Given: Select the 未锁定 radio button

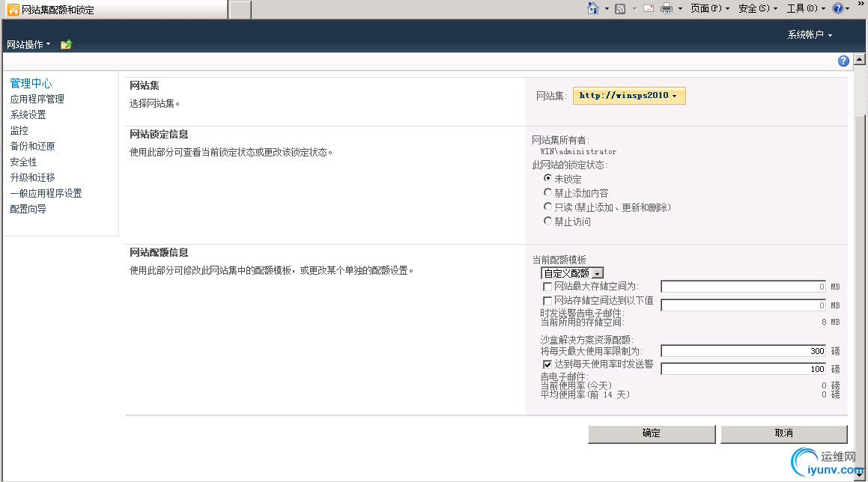Looking at the screenshot, I should (x=547, y=178).
